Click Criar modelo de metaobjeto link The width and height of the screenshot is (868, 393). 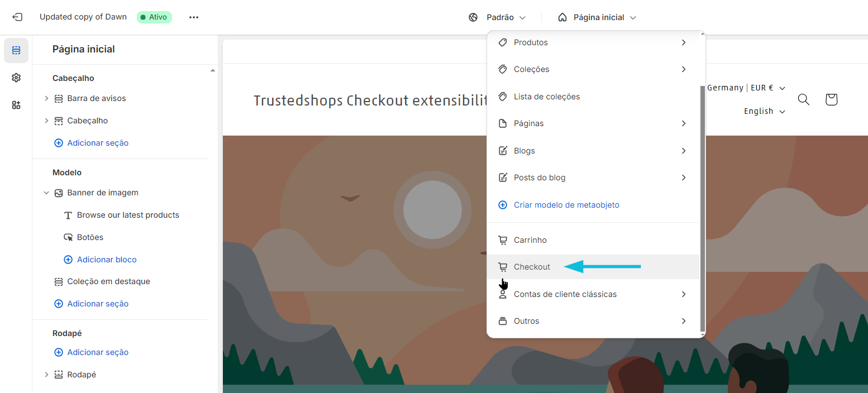pyautogui.click(x=566, y=205)
